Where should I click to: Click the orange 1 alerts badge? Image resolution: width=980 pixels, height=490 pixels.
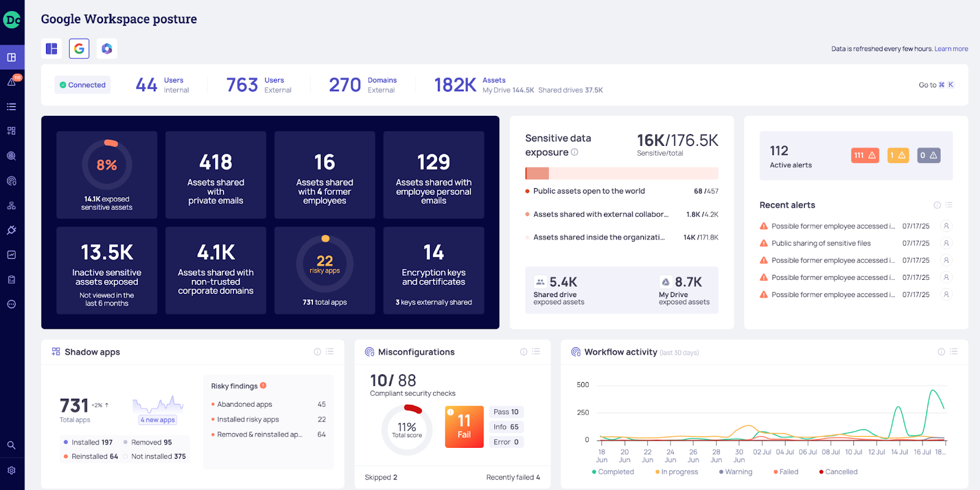click(898, 156)
